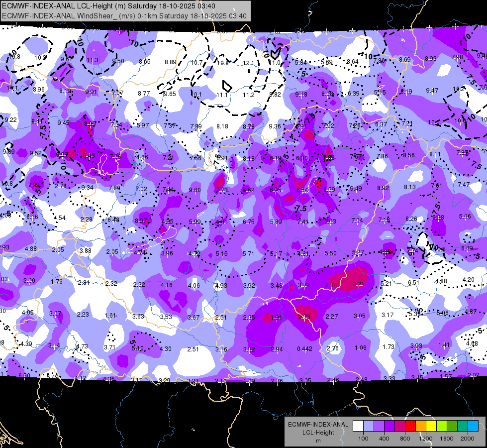Viewport: 487px width, 448px height.
Task: Click the wind shear value 11.3
Action: (x=93, y=60)
